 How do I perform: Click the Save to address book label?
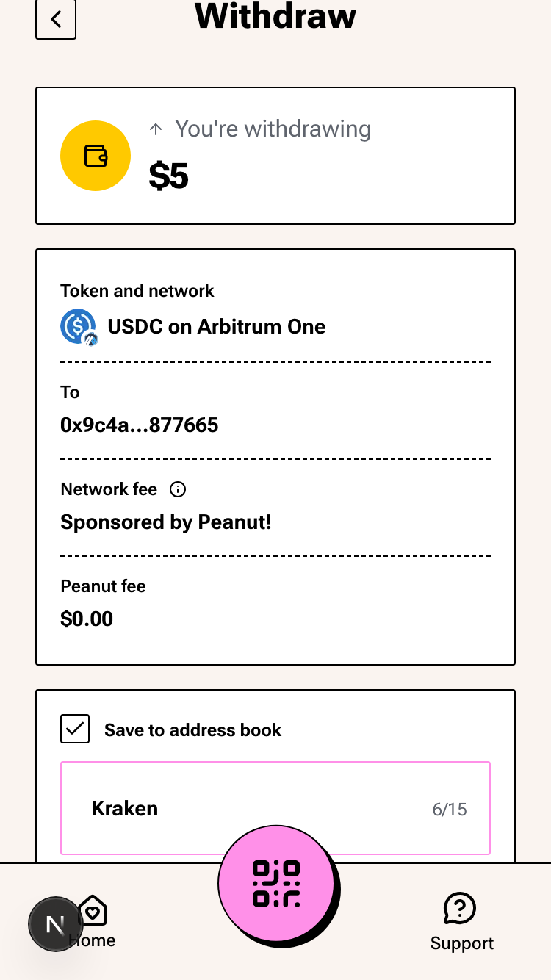(192, 730)
